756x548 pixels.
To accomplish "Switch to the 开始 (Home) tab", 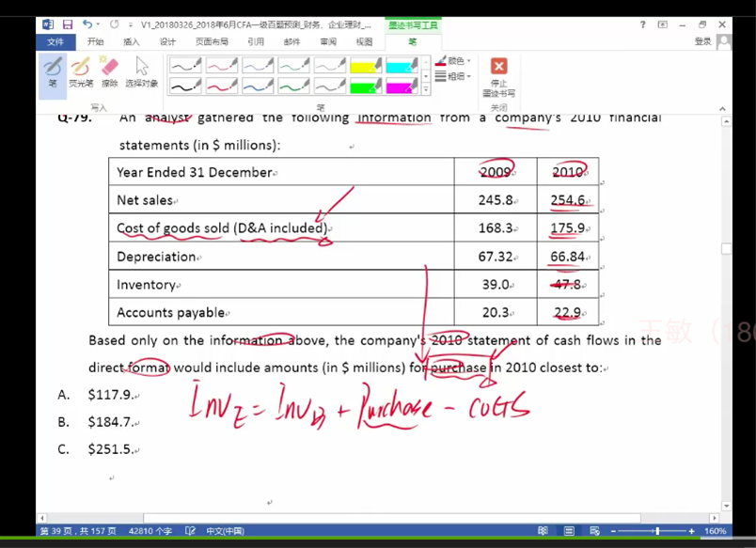I will [x=96, y=42].
